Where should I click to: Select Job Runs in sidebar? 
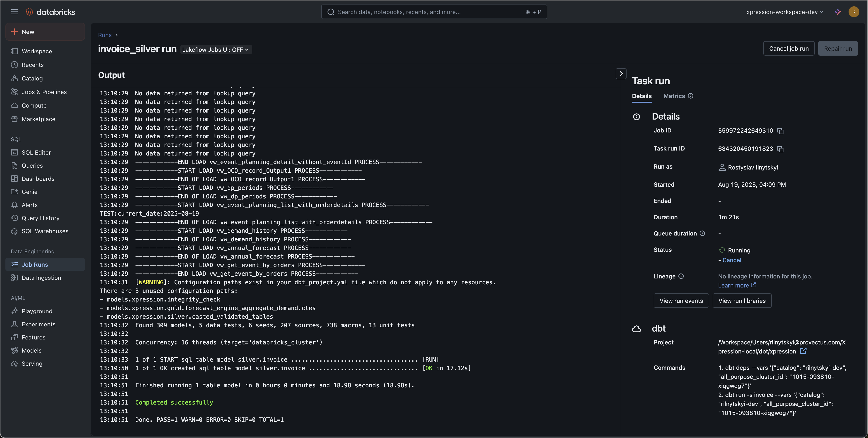[x=45, y=264]
